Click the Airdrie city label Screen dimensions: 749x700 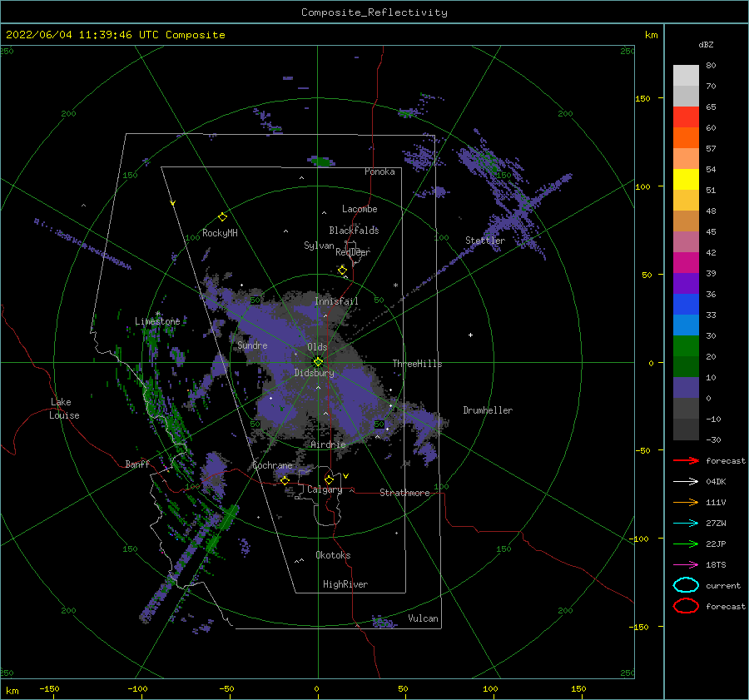328,444
